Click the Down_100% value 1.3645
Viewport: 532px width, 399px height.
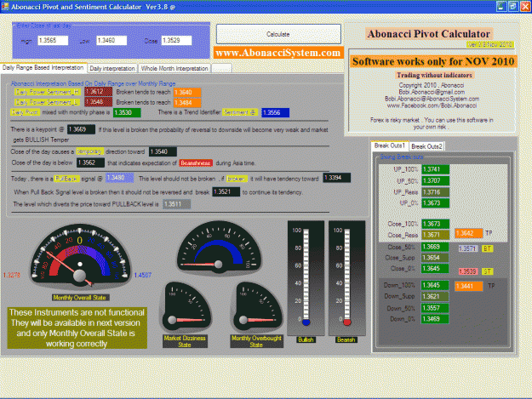coord(435,285)
